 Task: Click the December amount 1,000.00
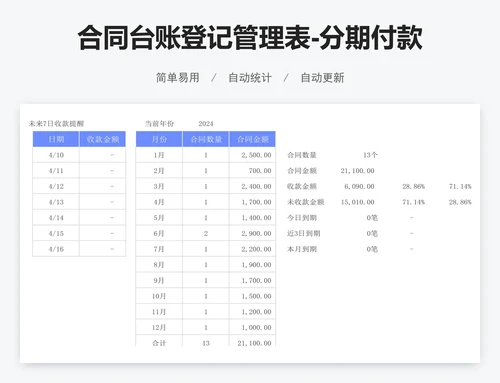(x=256, y=327)
